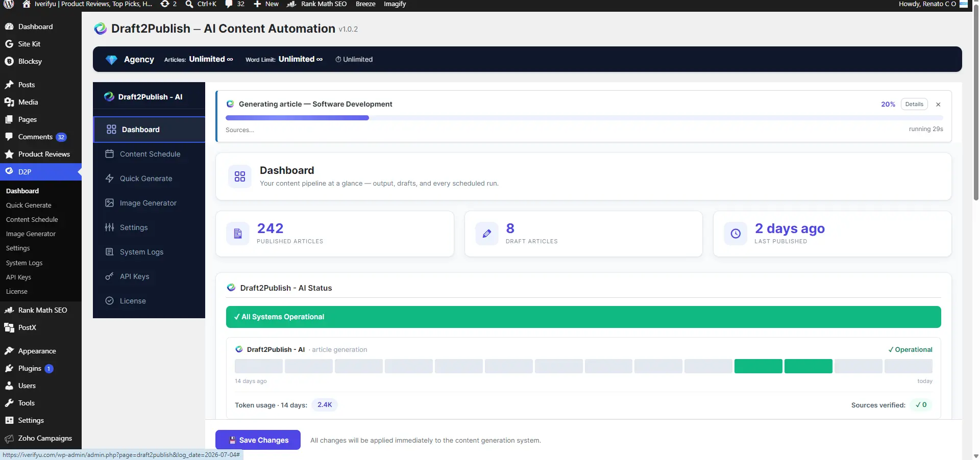Click the article generation progress bar
The width and height of the screenshot is (980, 460).
click(x=584, y=118)
